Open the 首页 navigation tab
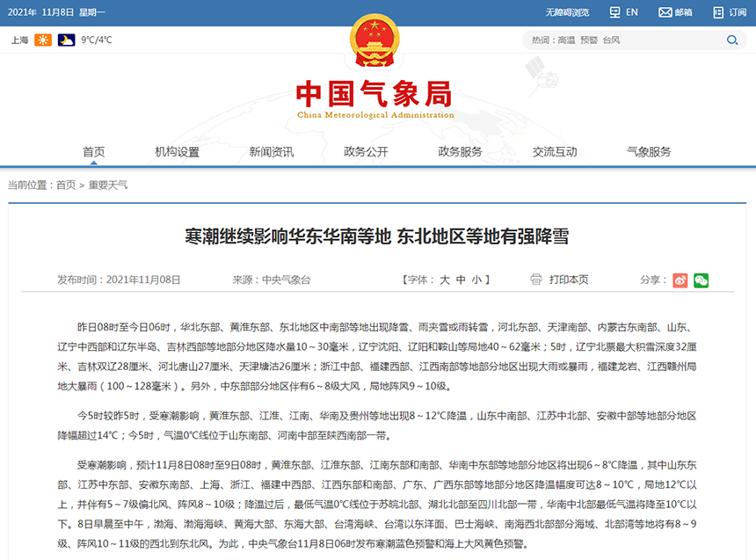The image size is (756, 560). click(x=93, y=152)
